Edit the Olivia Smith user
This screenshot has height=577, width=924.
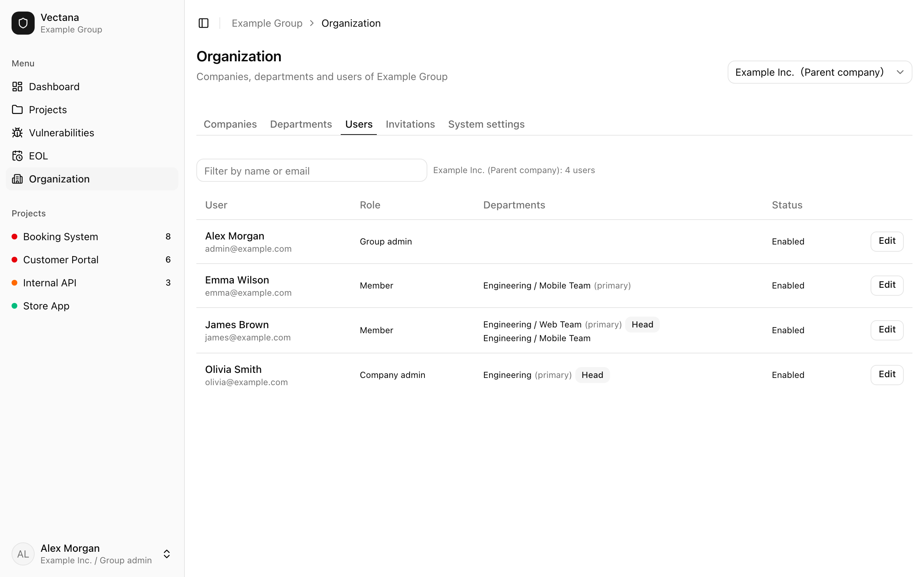(x=887, y=375)
